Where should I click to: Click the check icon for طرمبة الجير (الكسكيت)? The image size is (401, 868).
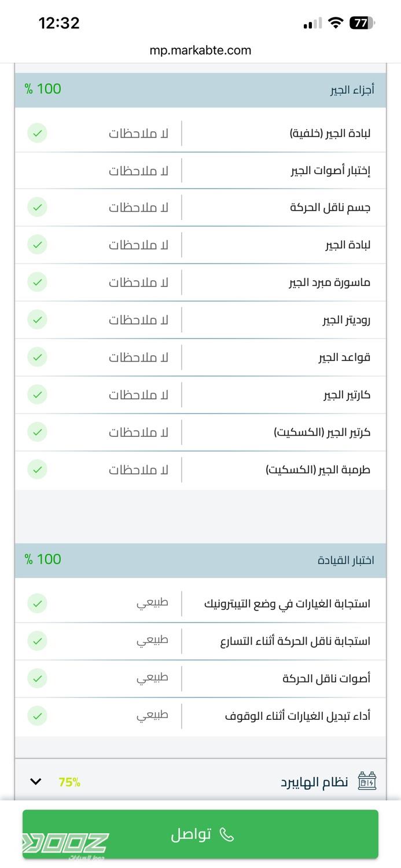click(37, 469)
